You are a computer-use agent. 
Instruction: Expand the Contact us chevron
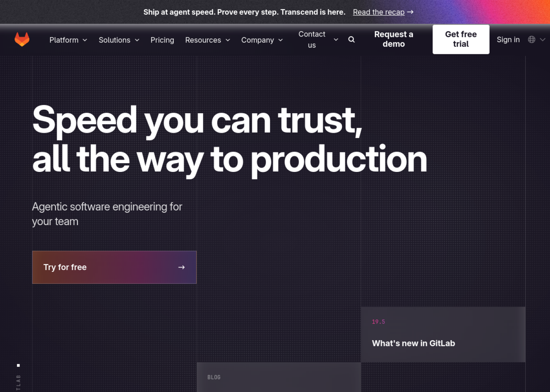pyautogui.click(x=336, y=39)
